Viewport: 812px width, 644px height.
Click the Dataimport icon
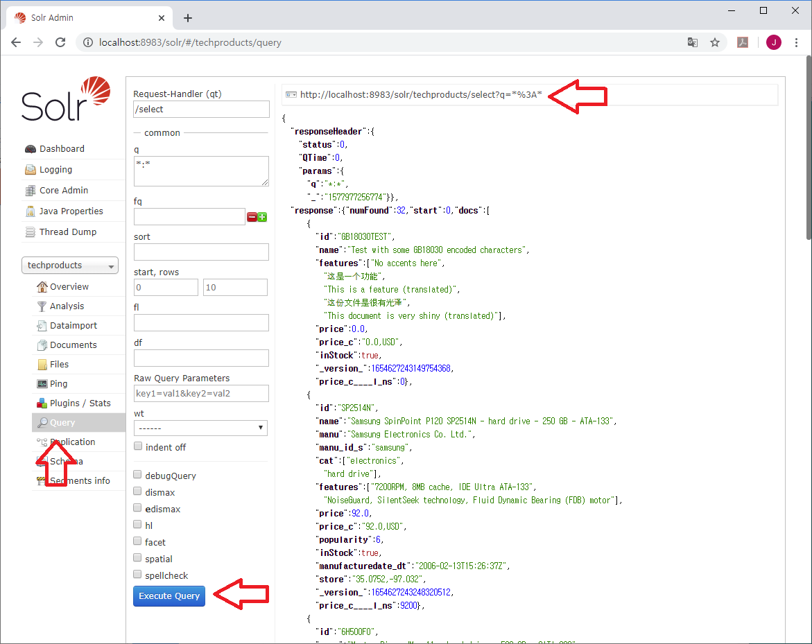[42, 326]
